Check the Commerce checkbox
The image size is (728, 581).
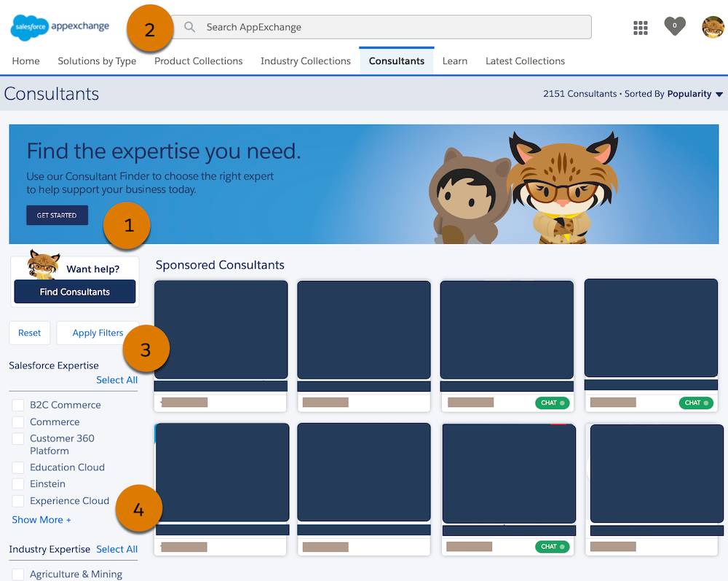click(x=18, y=422)
